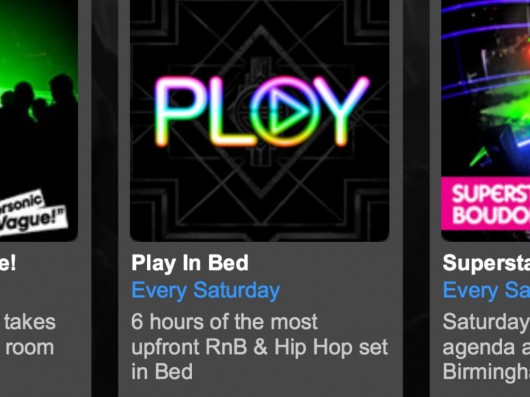Click Every Saturday under Play In Bed
This screenshot has height=397, width=530.
pyautogui.click(x=206, y=291)
